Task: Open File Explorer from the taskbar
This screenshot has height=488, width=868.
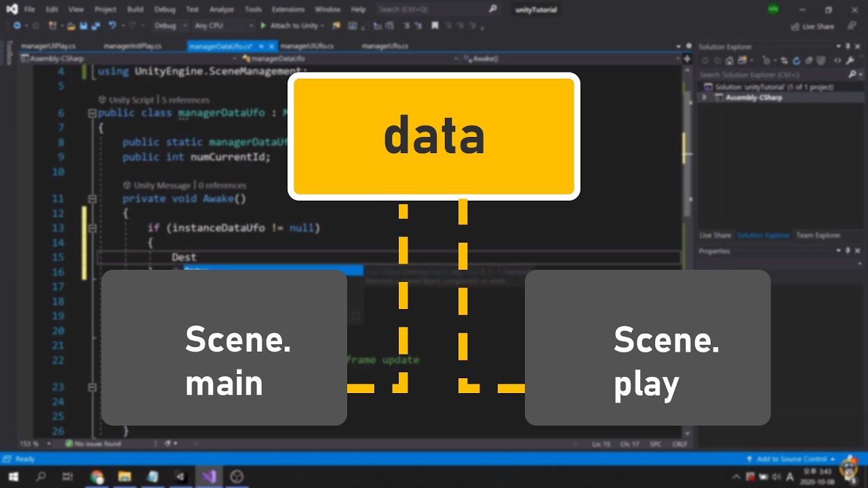Action: pyautogui.click(x=125, y=476)
